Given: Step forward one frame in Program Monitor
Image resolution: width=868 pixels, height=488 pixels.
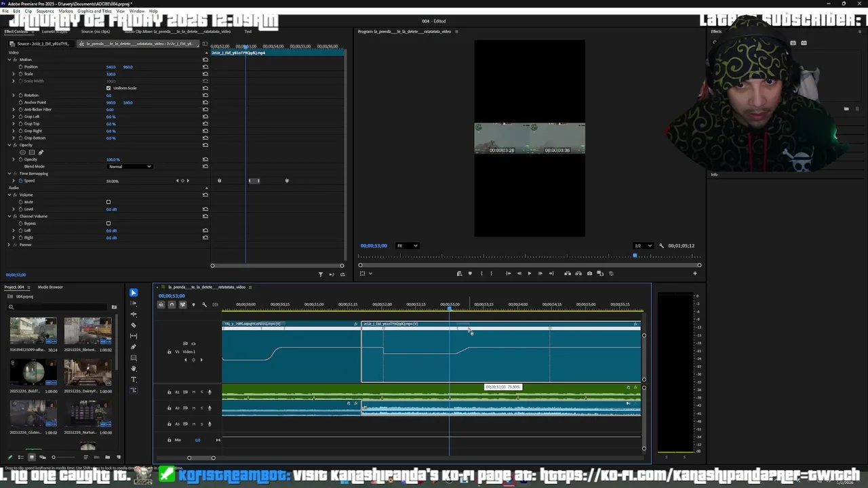Looking at the screenshot, I should [x=540, y=273].
